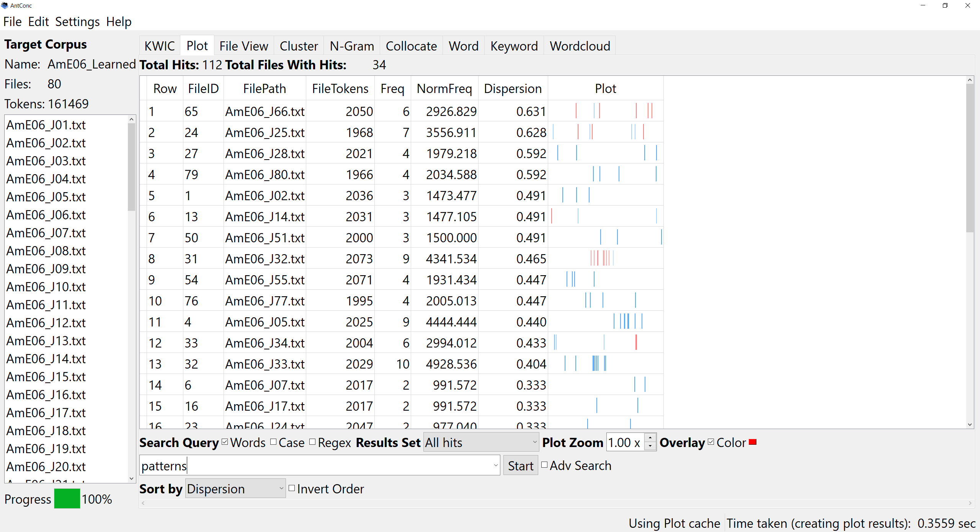Increase Plot Zoom with up stepper arrow

(x=650, y=438)
